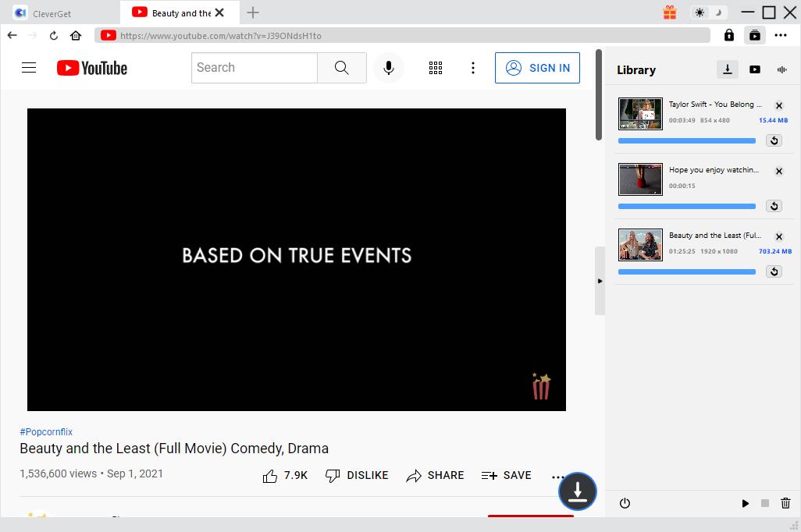Click the #Popcornflix hashtag link

[x=46, y=431]
